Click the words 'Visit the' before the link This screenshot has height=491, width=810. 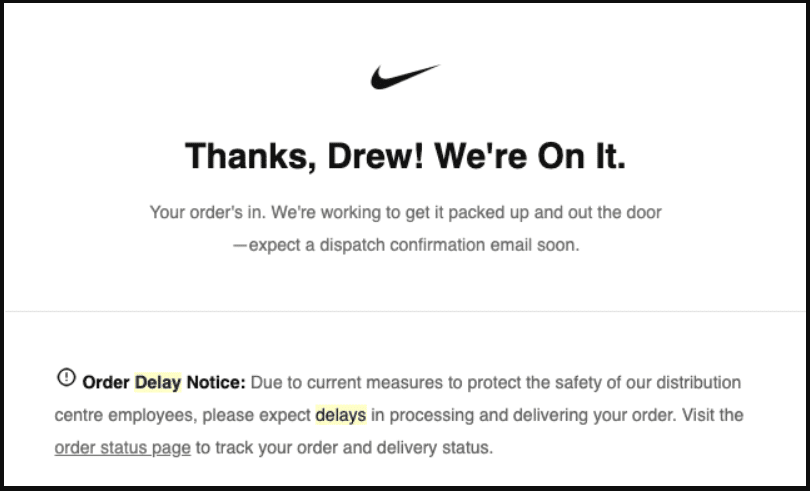coord(712,415)
